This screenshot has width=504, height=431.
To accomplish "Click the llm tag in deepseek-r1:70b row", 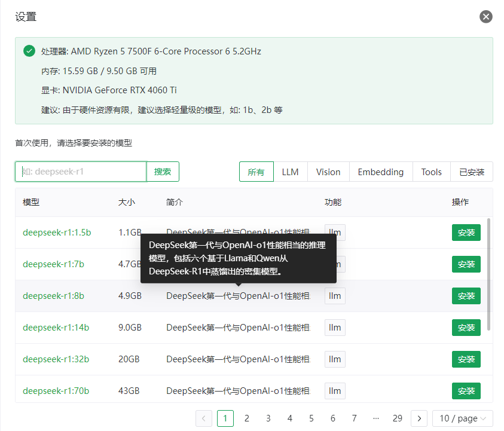I will pyautogui.click(x=335, y=391).
